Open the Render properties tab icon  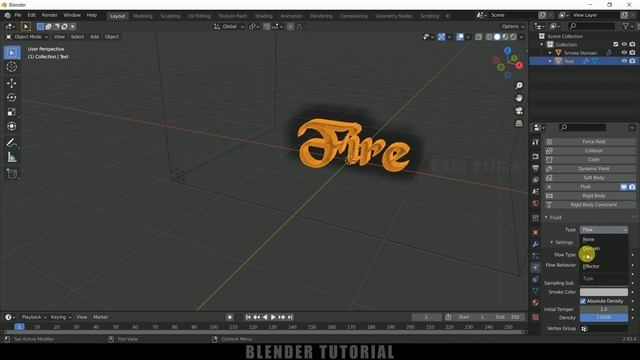click(536, 156)
